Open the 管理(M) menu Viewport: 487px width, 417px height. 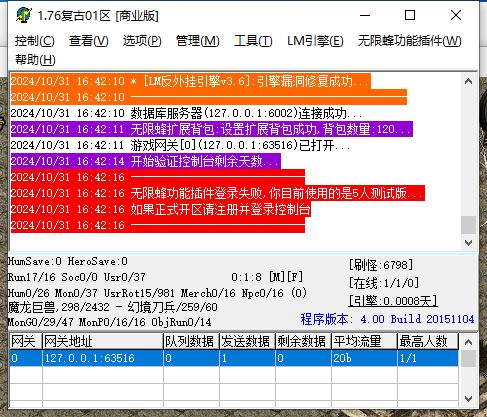(198, 41)
